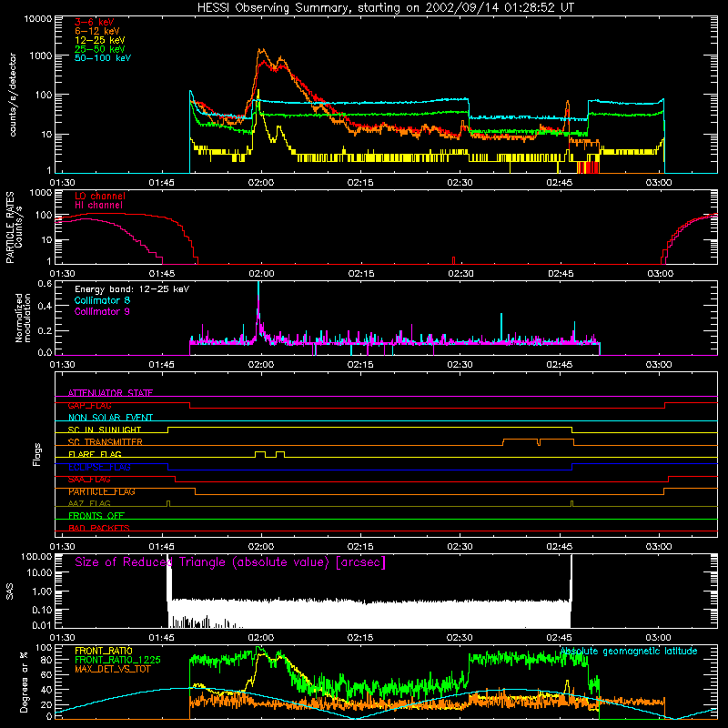Click the dim olive flag label ending in _FLAG

coord(89,503)
